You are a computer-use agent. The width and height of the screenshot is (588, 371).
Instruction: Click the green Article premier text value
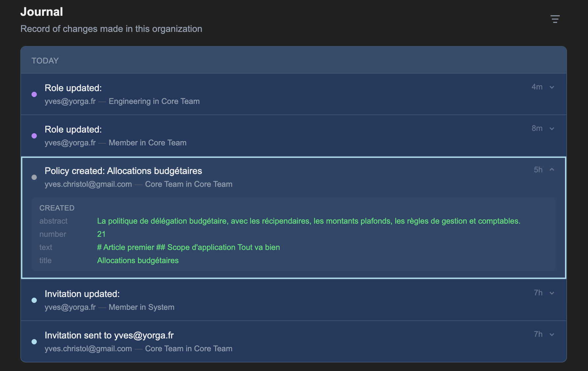click(188, 247)
